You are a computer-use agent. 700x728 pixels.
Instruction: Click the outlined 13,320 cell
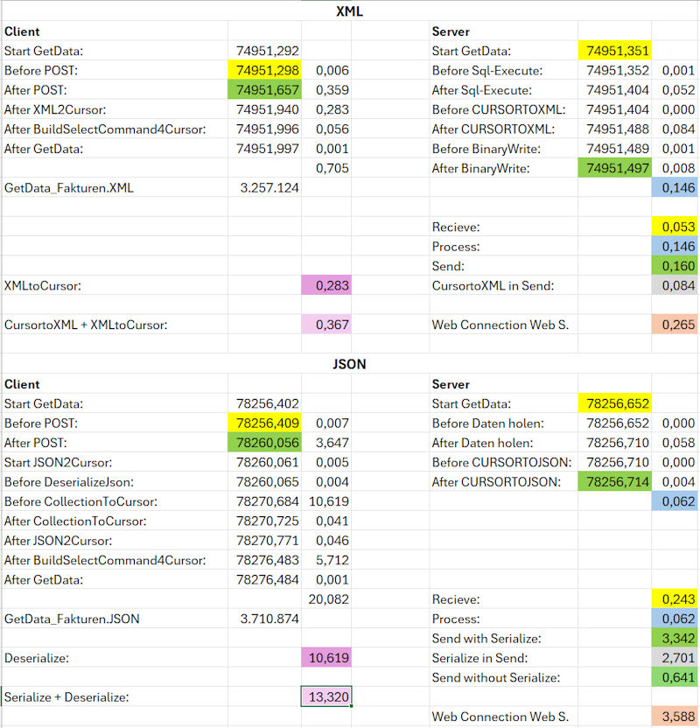pyautogui.click(x=326, y=696)
